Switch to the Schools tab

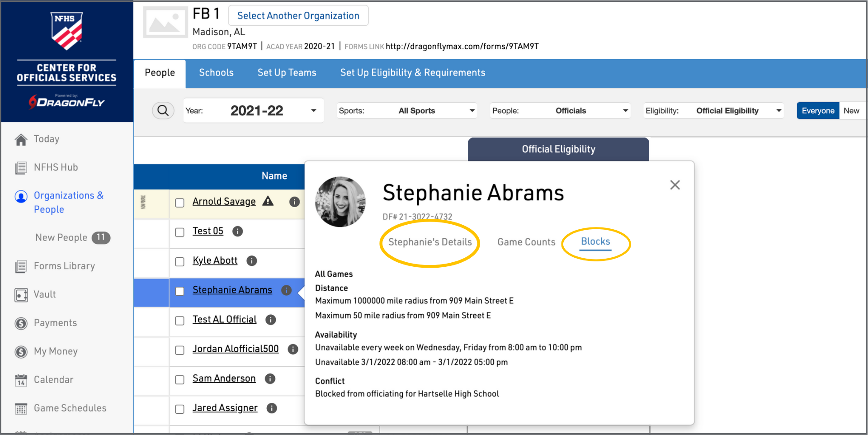(x=216, y=73)
